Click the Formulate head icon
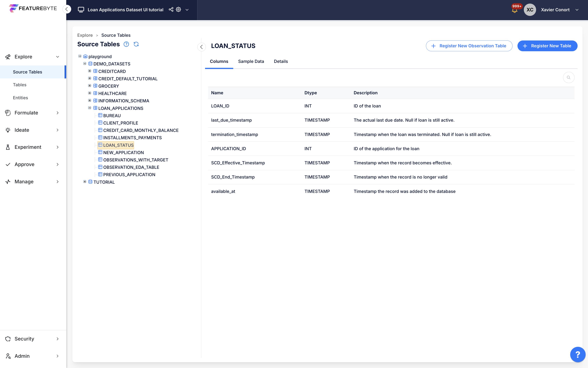Image resolution: width=588 pixels, height=368 pixels. [x=8, y=113]
